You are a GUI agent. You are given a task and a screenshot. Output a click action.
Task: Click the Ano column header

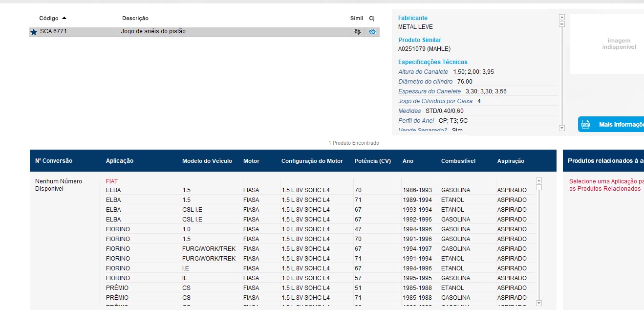click(408, 161)
